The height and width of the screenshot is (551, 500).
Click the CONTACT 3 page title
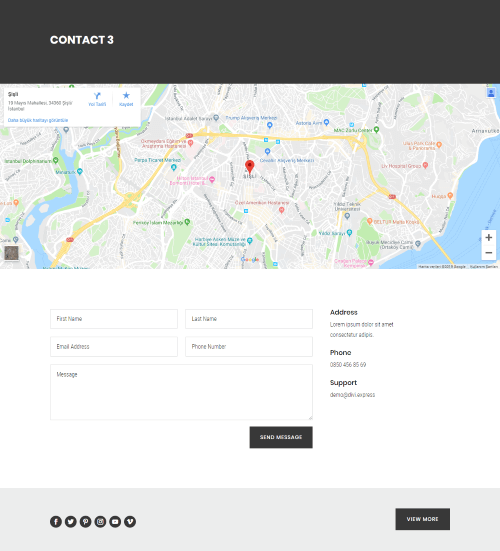[x=82, y=40]
